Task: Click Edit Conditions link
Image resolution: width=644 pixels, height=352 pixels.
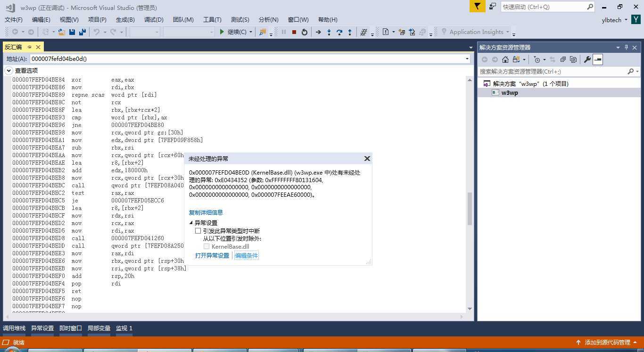Action: point(247,255)
